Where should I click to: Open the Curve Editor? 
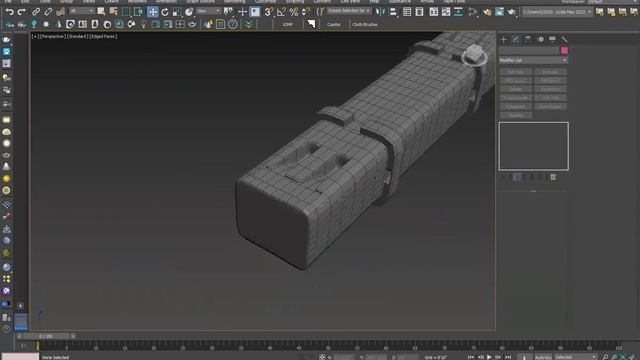(446, 12)
